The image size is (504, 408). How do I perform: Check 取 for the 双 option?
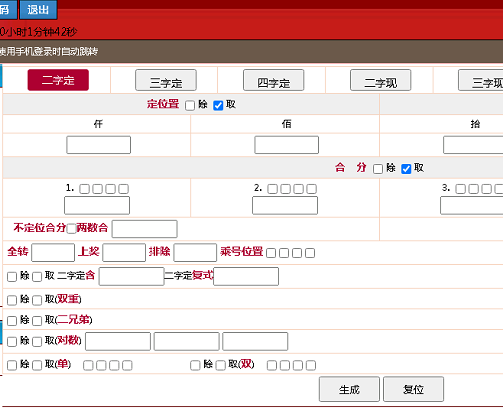coord(220,365)
